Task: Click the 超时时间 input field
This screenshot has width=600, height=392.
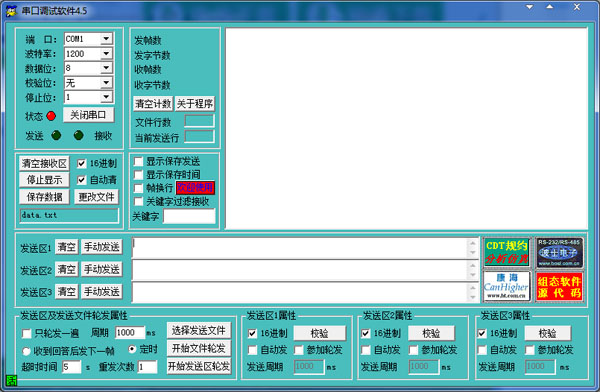Action: click(72, 367)
